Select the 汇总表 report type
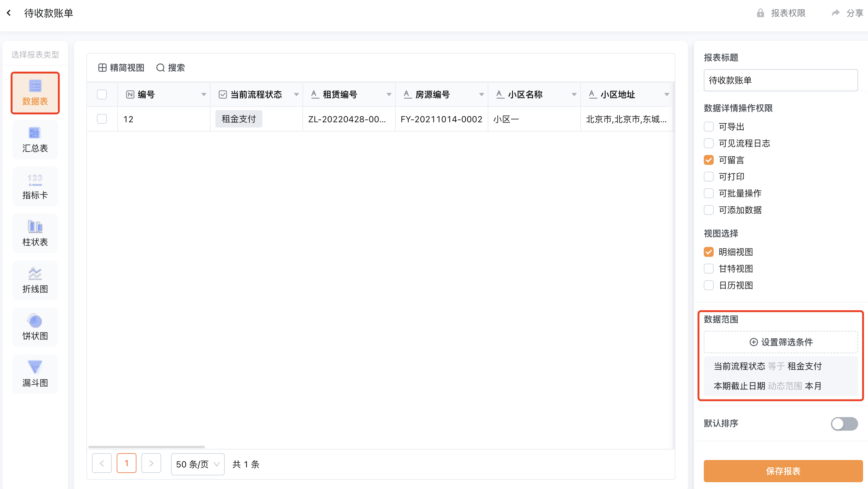Screen dimensions: 868x489 (x=35, y=140)
